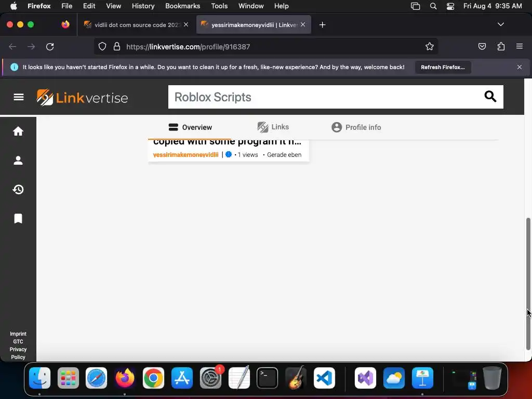The height and width of the screenshot is (399, 532).
Task: Open bookmarks icon in the sidebar
Action: pyautogui.click(x=18, y=219)
